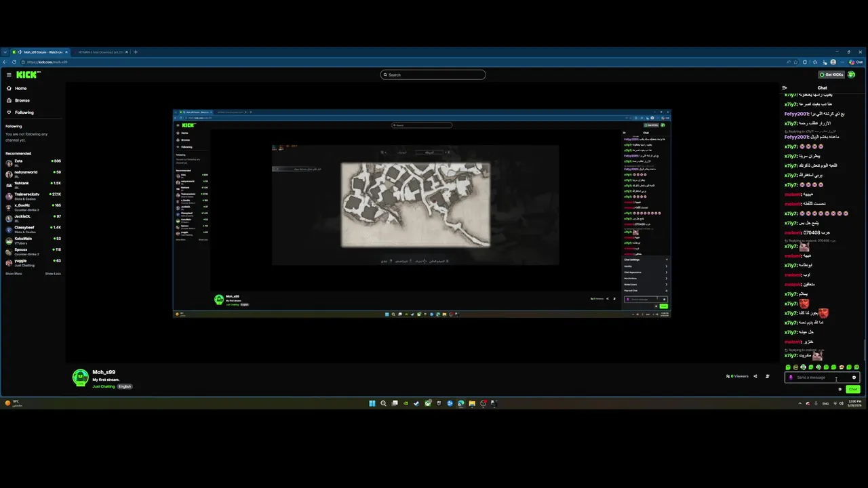Screen dimensions: 868x488
Task: Click the share stream icon
Action: pyautogui.click(x=755, y=376)
